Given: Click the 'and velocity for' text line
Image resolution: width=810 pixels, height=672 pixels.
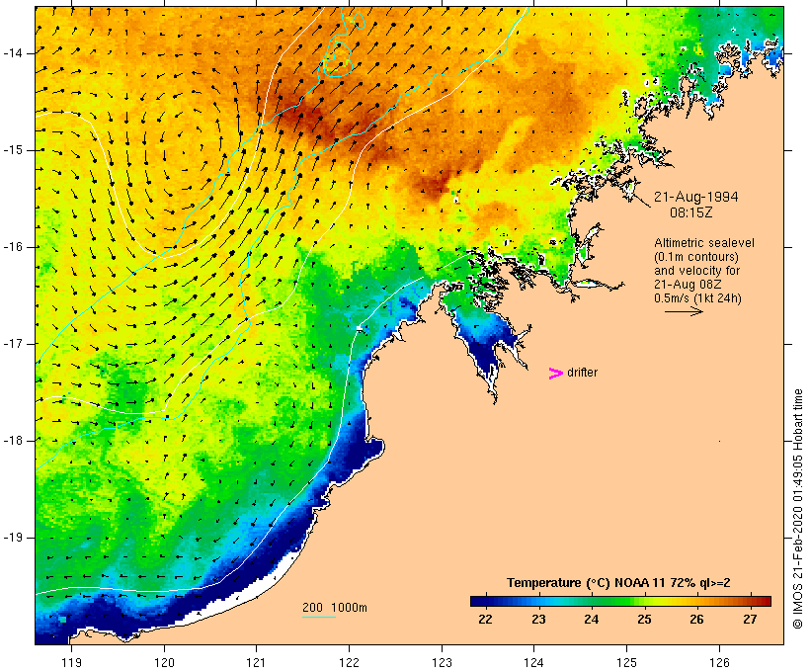Looking at the screenshot, I should [x=696, y=271].
